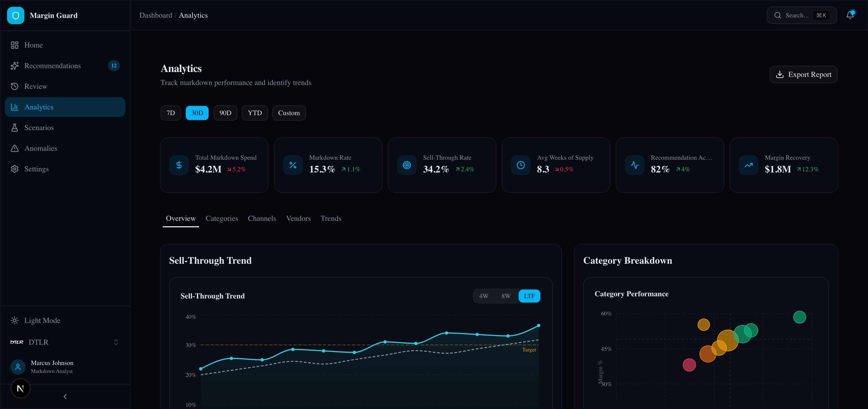The height and width of the screenshot is (409, 868).
Task: Select the 7D date range
Action: click(x=171, y=113)
